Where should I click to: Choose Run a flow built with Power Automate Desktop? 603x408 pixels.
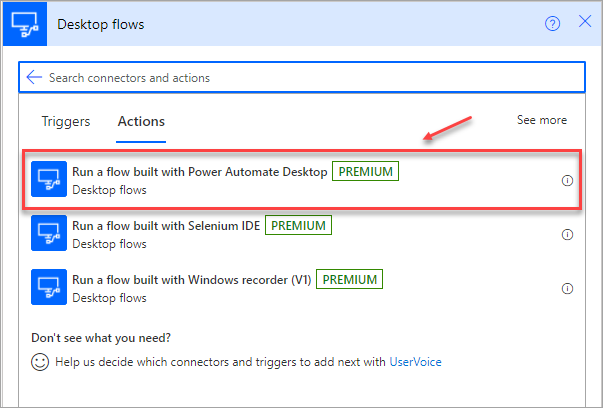pyautogui.click(x=199, y=172)
